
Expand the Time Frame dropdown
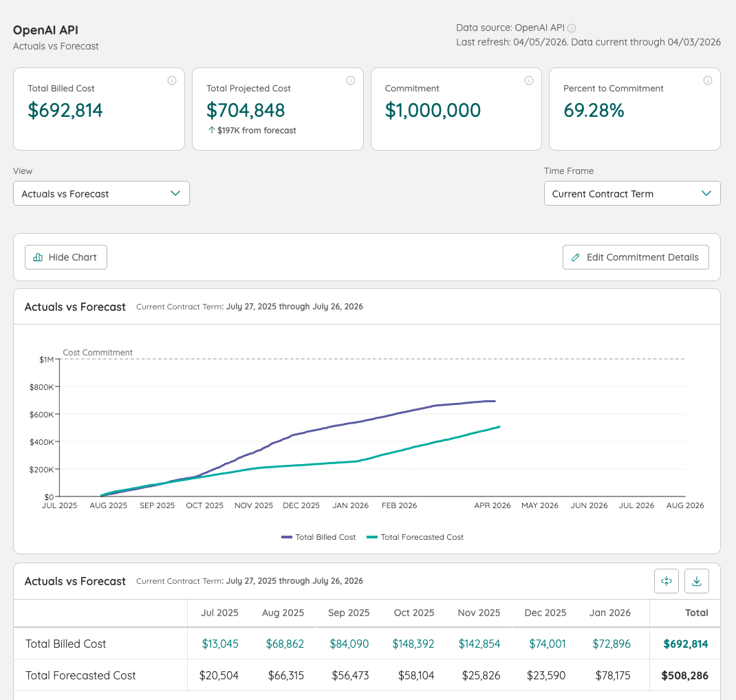(x=632, y=194)
